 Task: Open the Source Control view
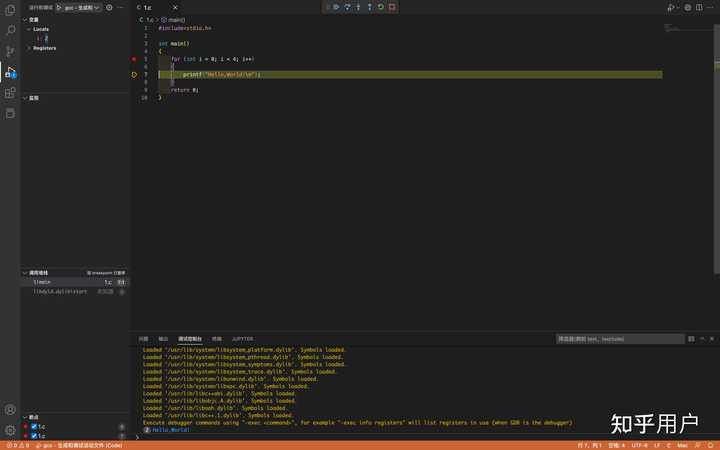click(10, 51)
